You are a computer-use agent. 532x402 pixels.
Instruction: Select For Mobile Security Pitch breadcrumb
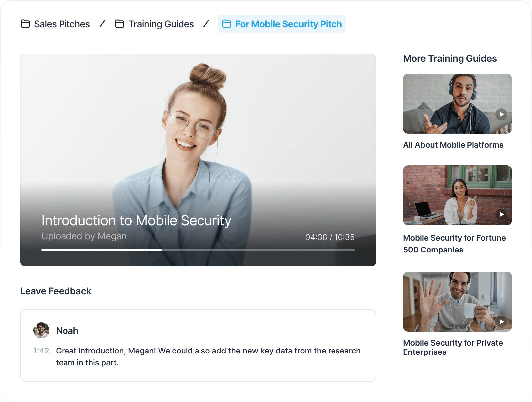coord(282,24)
